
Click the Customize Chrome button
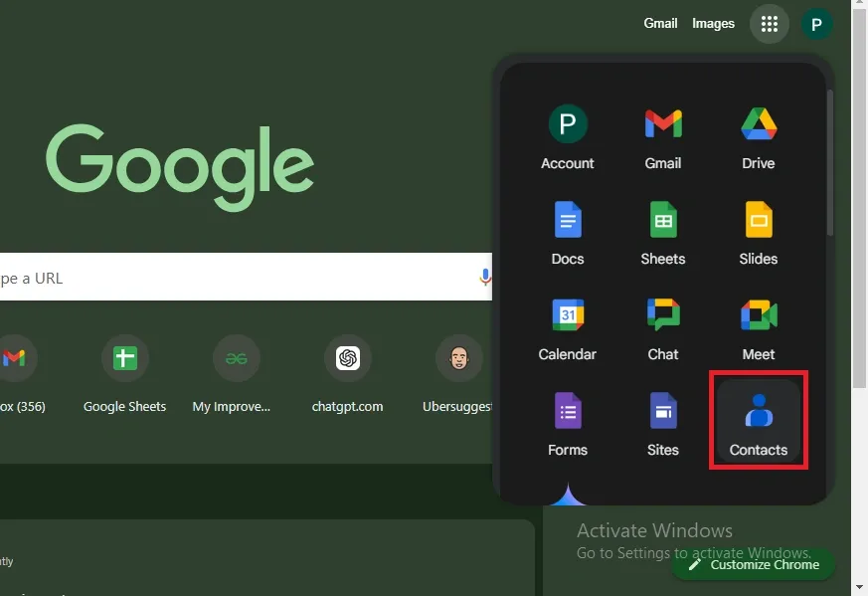tap(754, 564)
